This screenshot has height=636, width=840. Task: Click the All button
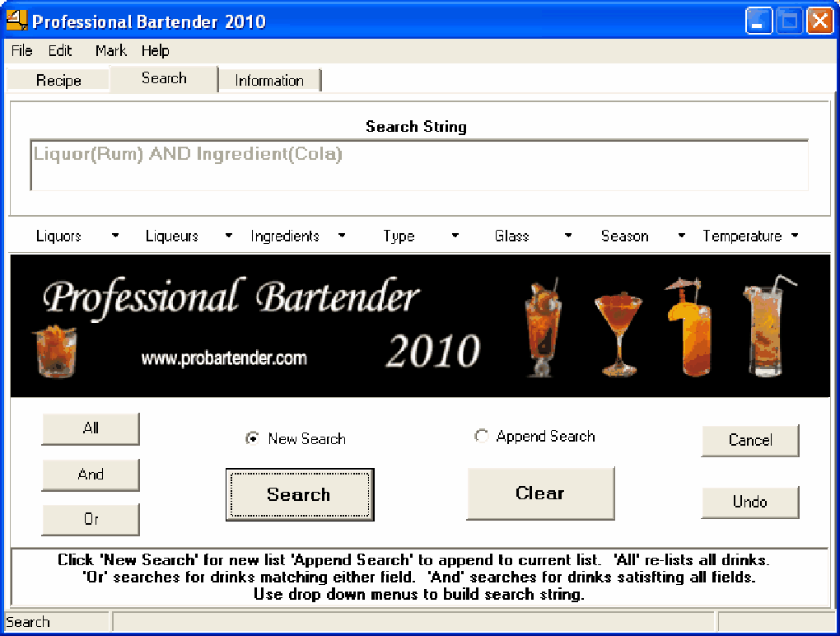[91, 428]
